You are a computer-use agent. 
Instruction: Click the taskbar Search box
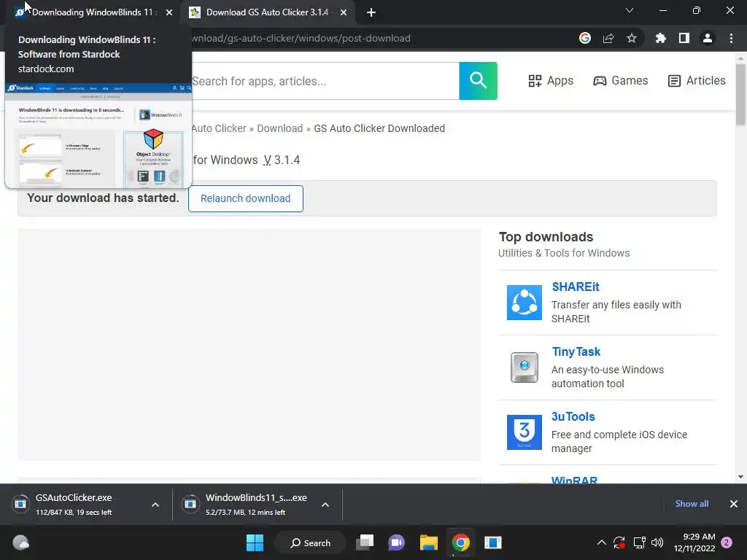pyautogui.click(x=310, y=542)
